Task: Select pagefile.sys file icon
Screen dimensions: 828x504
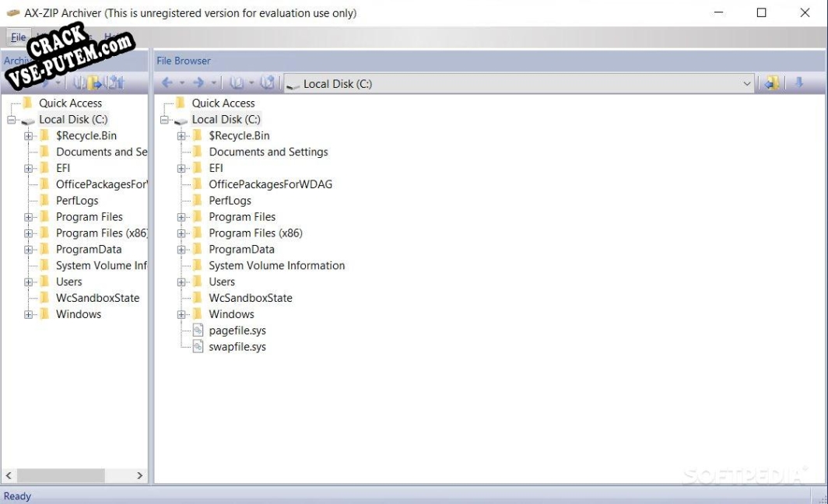Action: 198,331
